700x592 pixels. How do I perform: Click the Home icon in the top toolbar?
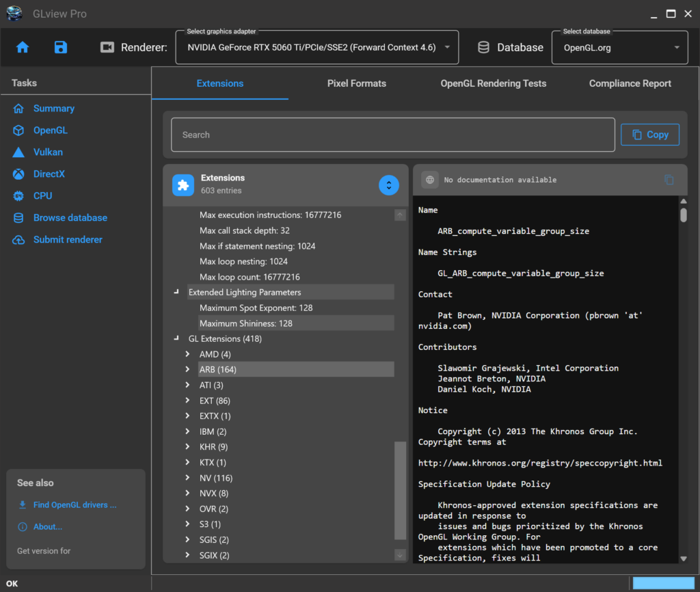pyautogui.click(x=23, y=47)
